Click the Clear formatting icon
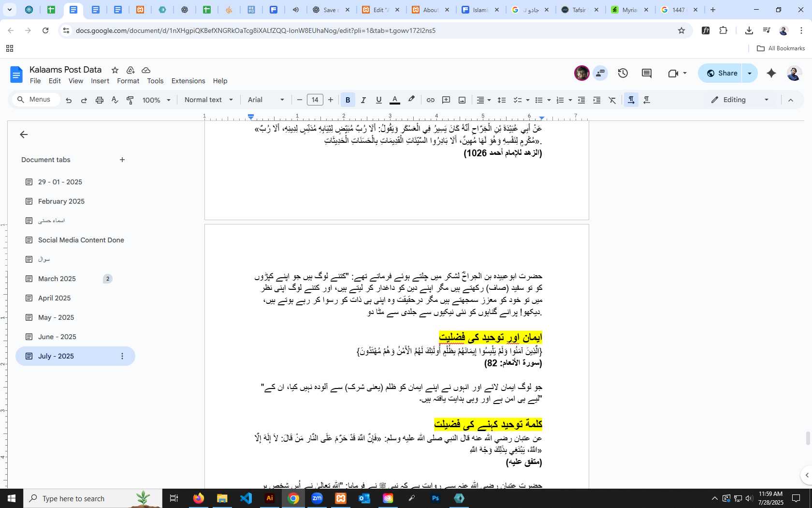The width and height of the screenshot is (812, 508). 612,100
